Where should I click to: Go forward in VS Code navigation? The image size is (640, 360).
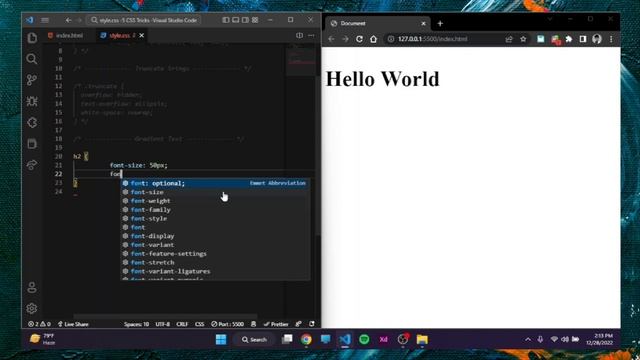pyautogui.click(x=79, y=20)
